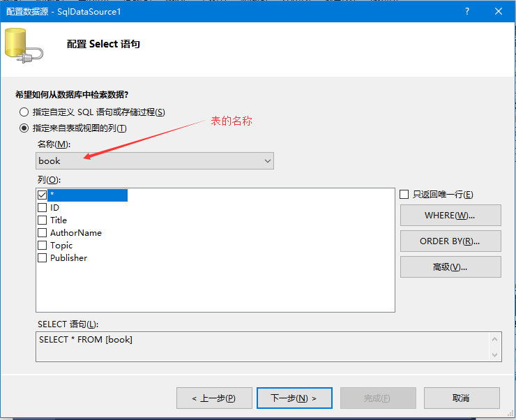Image resolution: width=516 pixels, height=420 pixels.
Task: Proceed to the next step
Action: coord(294,398)
